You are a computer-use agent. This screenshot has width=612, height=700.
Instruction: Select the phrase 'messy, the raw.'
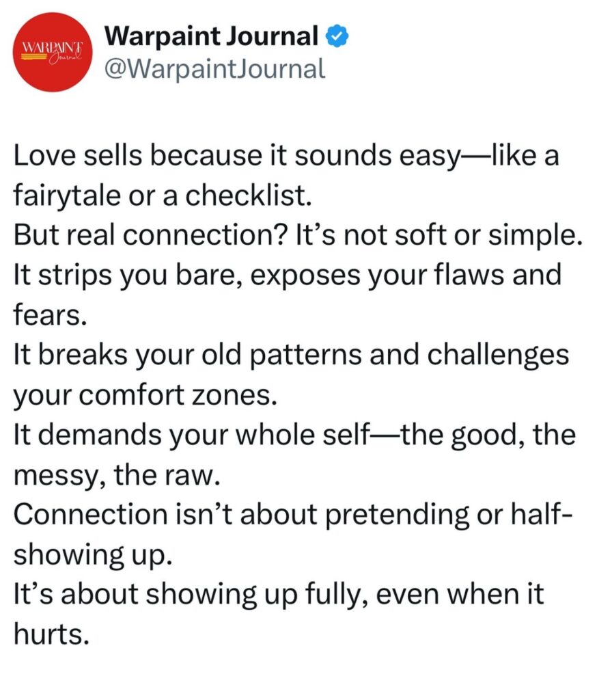117,475
